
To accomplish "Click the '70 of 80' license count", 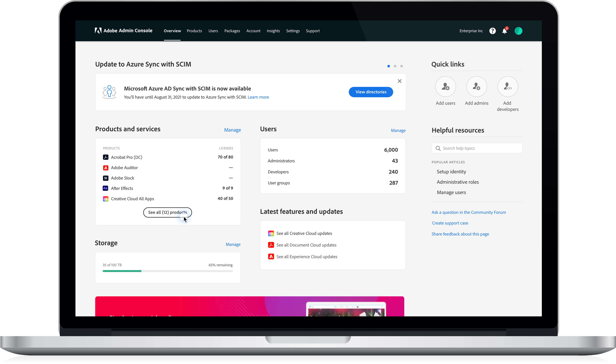I will coord(225,157).
